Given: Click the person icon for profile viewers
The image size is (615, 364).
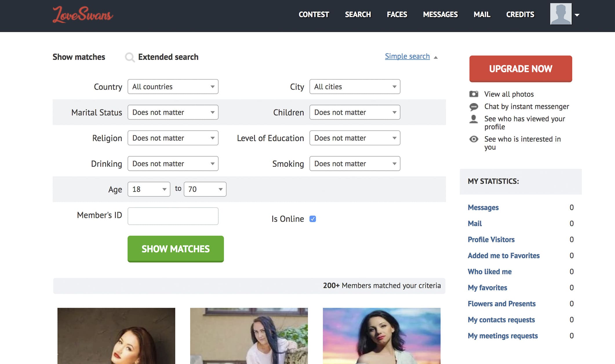Looking at the screenshot, I should [x=474, y=119].
